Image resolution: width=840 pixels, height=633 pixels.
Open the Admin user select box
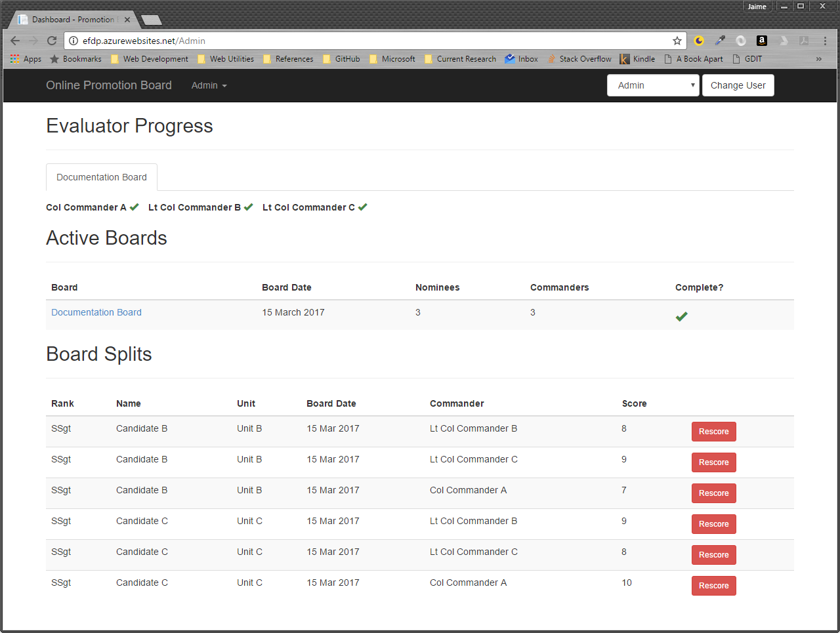[652, 85]
